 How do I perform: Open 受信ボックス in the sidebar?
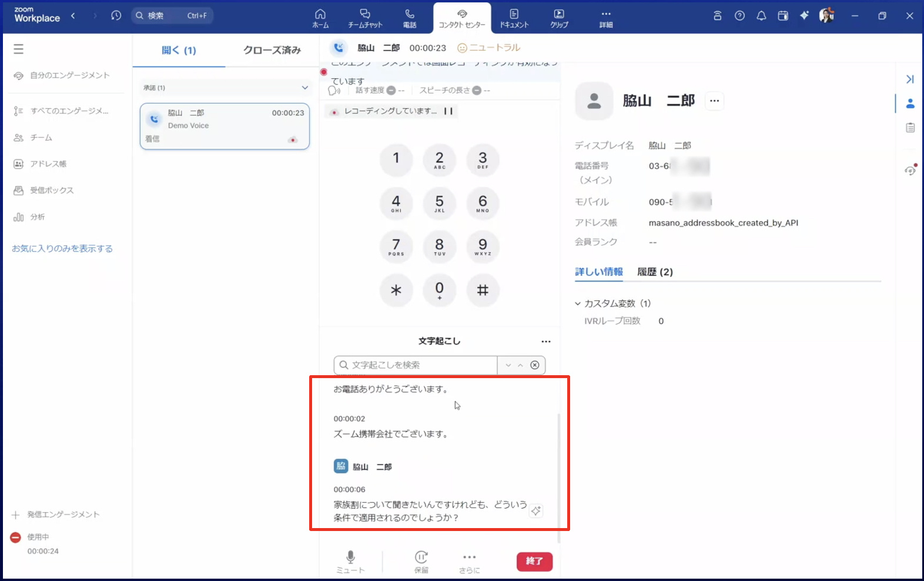[x=43, y=191]
